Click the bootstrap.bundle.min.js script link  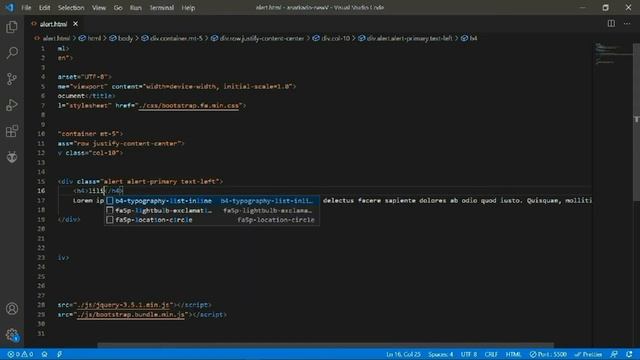tap(131, 314)
